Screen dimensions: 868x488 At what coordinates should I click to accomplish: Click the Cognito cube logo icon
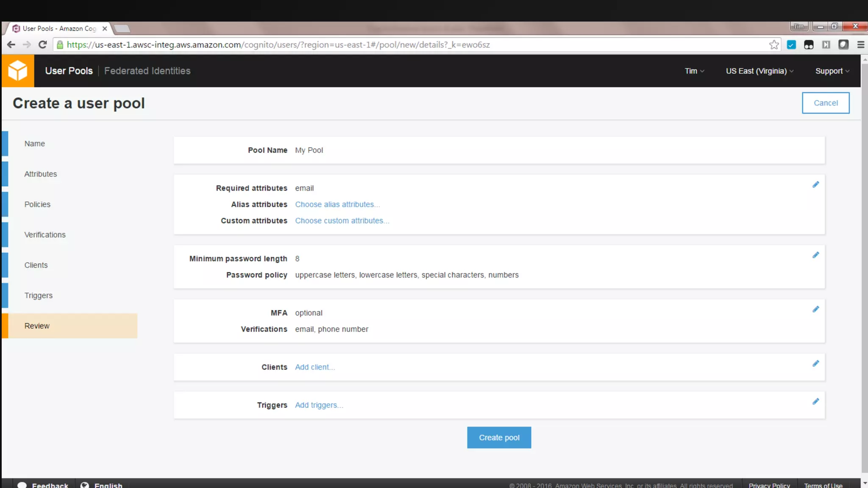[18, 71]
